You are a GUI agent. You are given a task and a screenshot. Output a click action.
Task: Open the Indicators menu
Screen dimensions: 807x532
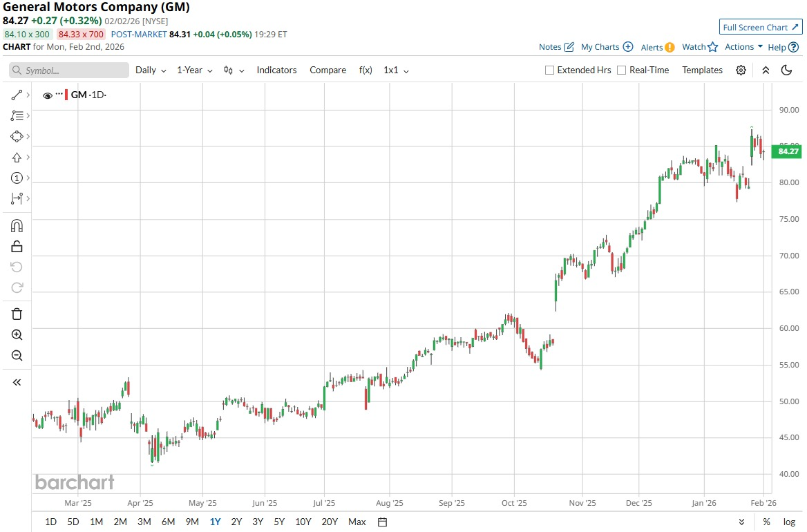coord(276,70)
